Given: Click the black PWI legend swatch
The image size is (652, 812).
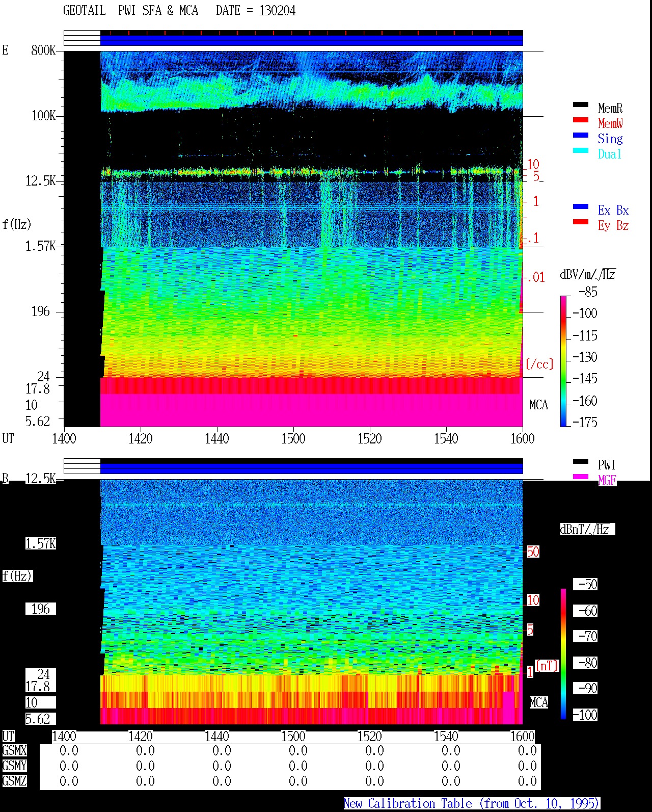Looking at the screenshot, I should [580, 462].
